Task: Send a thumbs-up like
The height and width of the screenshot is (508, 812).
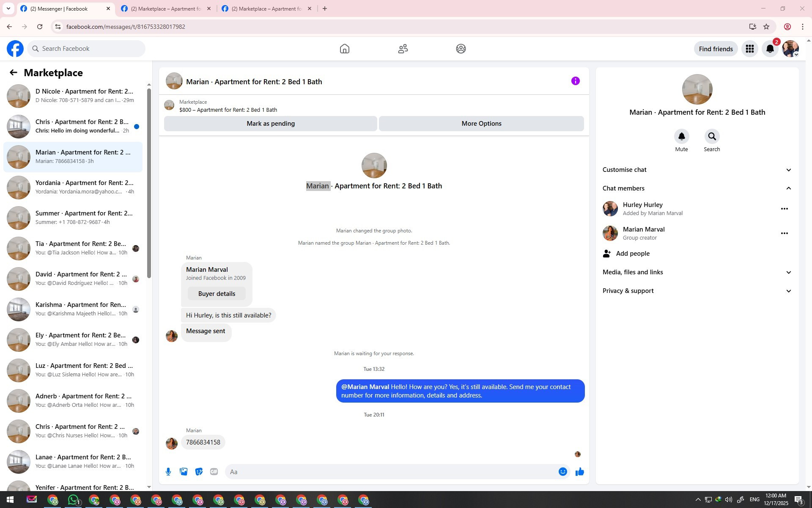Action: 579,472
